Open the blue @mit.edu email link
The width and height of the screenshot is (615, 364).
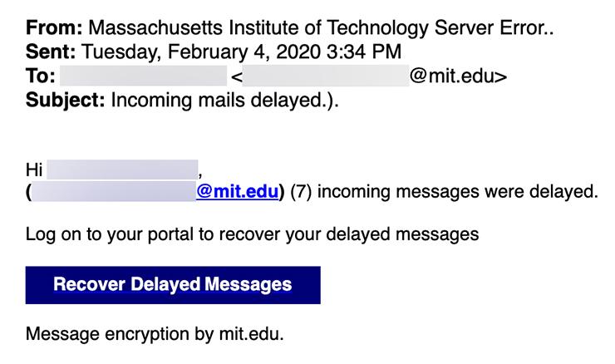click(238, 191)
